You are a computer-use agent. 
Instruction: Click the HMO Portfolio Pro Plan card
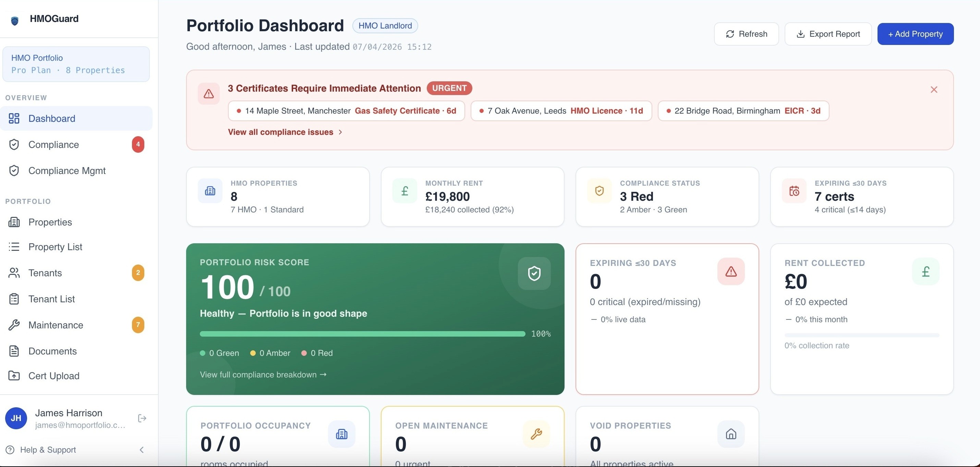click(76, 64)
